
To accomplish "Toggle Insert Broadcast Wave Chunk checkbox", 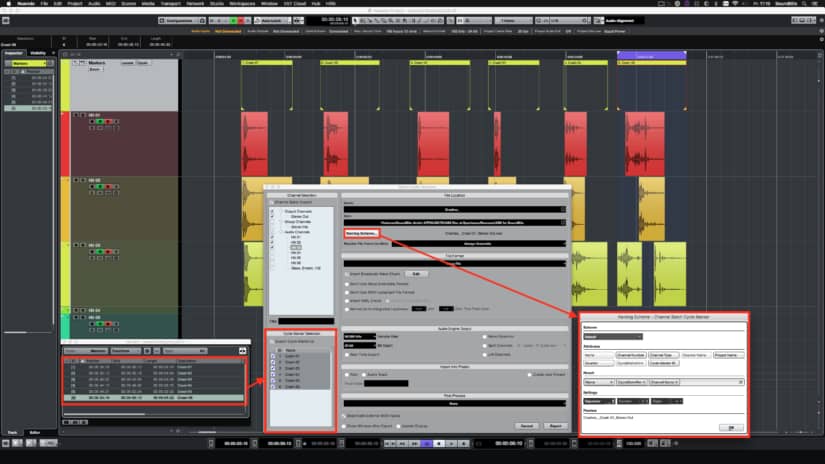I will pos(347,274).
